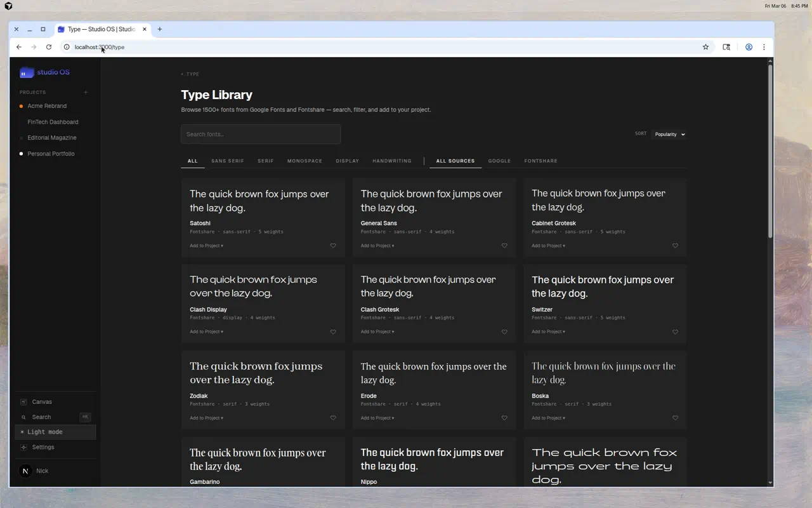The height and width of the screenshot is (508, 812).
Task: Expand Add to Project for Erode
Action: (x=377, y=418)
